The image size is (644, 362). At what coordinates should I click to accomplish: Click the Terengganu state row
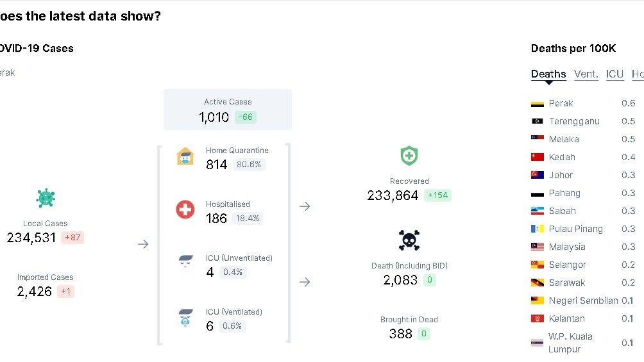coord(574,121)
